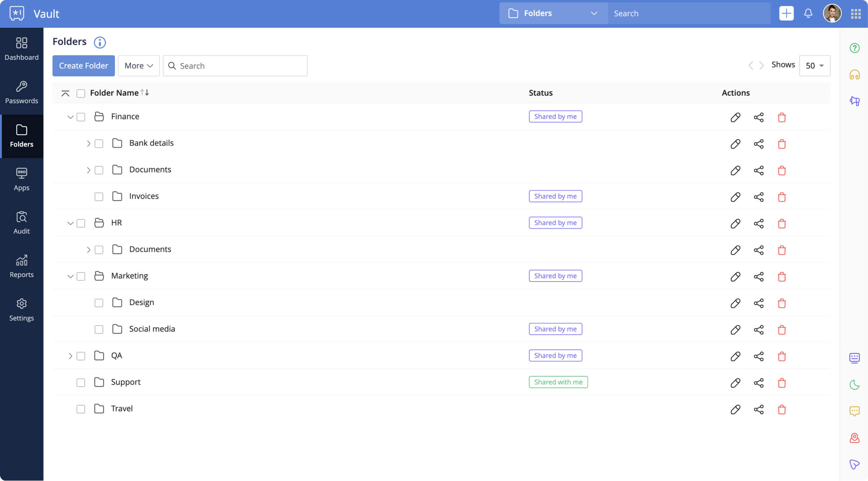Delete the Travel folder
Screen dimensions: 868x481
[782, 409]
